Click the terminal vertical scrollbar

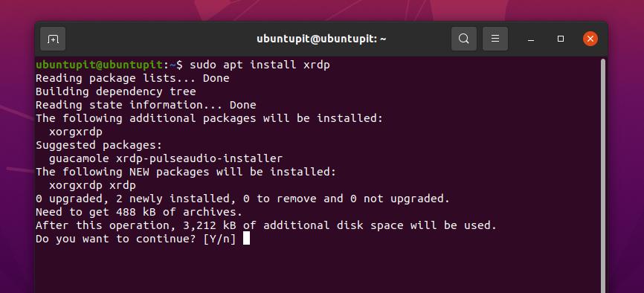click(603, 176)
